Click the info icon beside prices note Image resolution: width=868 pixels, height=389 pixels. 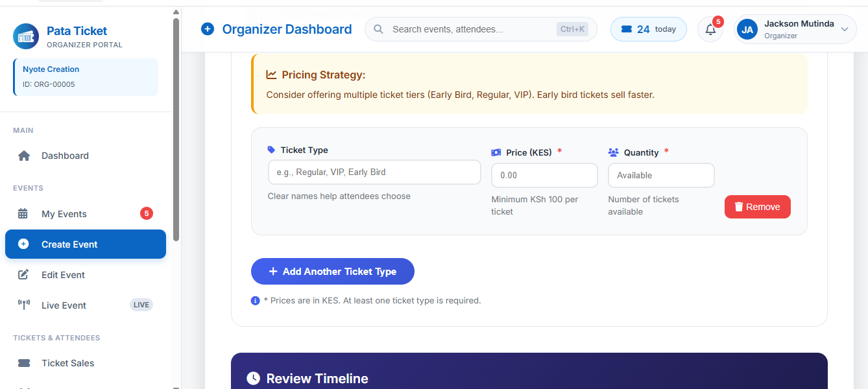[x=256, y=301]
